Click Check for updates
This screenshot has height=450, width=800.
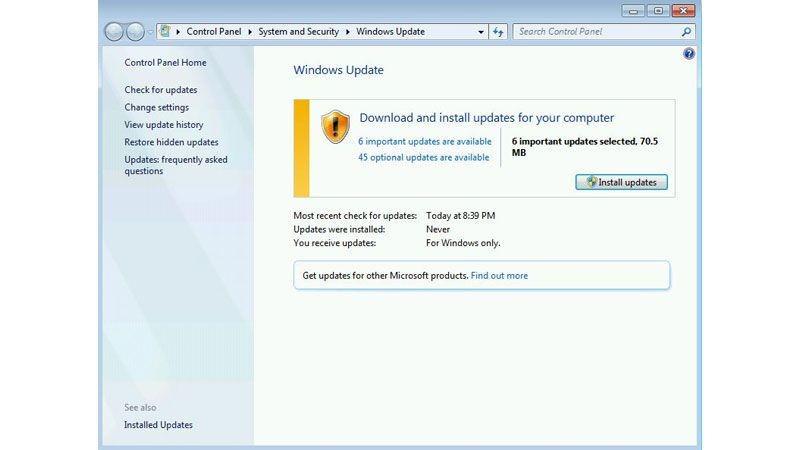point(161,90)
